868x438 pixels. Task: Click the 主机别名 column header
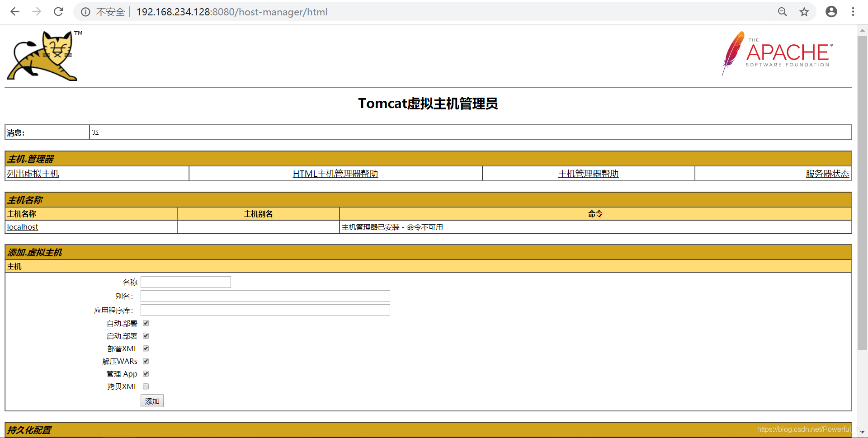coord(259,214)
